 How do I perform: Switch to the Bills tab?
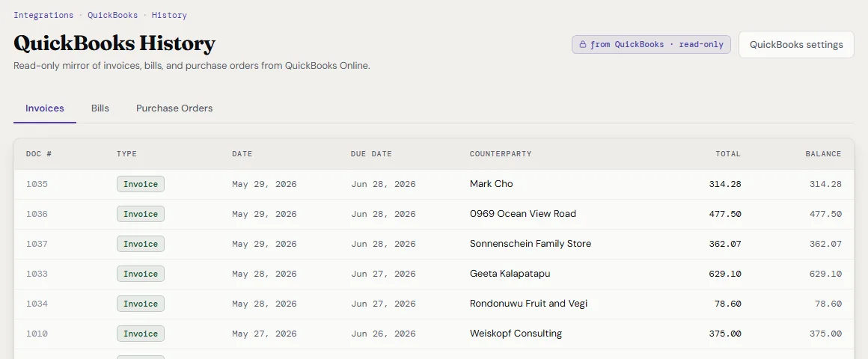click(100, 108)
